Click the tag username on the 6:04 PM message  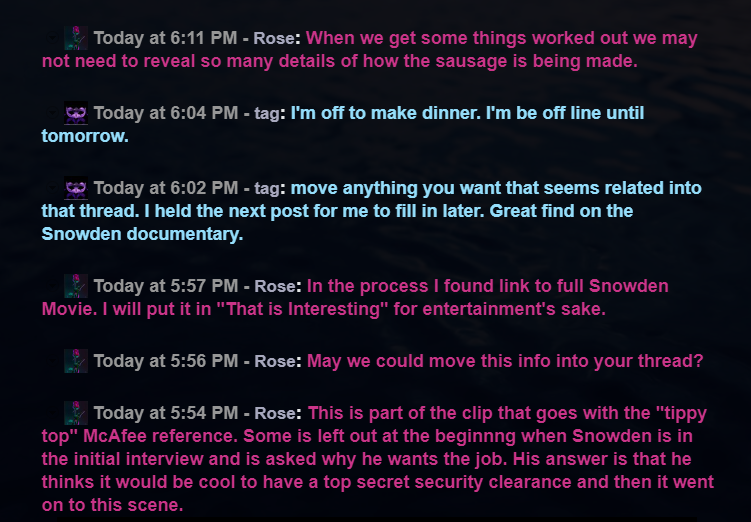point(267,114)
